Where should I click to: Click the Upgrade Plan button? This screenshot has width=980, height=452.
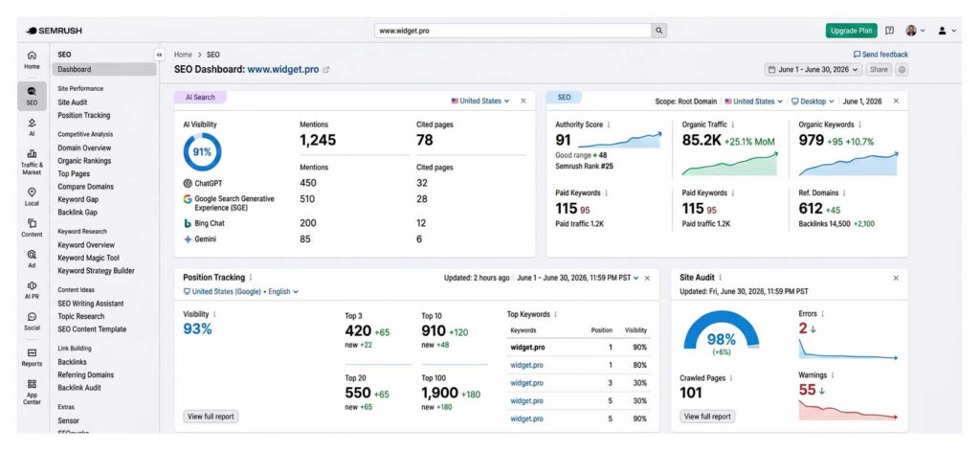(851, 31)
